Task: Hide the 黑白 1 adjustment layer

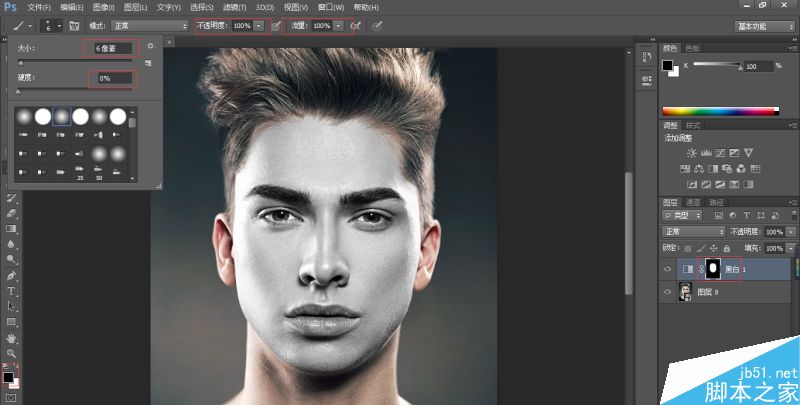Action: [x=668, y=269]
